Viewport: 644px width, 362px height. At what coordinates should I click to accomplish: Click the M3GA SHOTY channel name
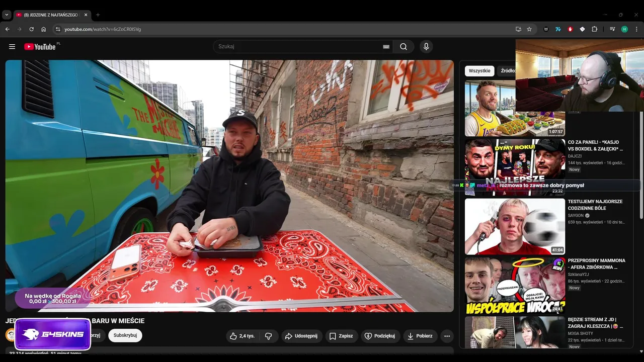[x=580, y=333]
